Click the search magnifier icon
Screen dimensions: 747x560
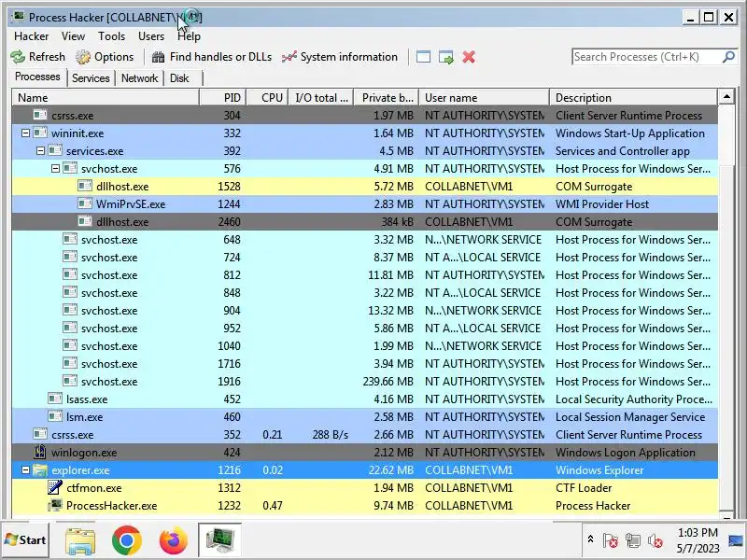click(x=728, y=57)
